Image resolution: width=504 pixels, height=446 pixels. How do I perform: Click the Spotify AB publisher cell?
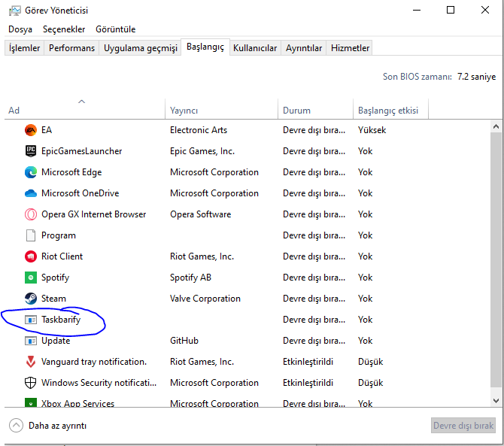(x=190, y=278)
